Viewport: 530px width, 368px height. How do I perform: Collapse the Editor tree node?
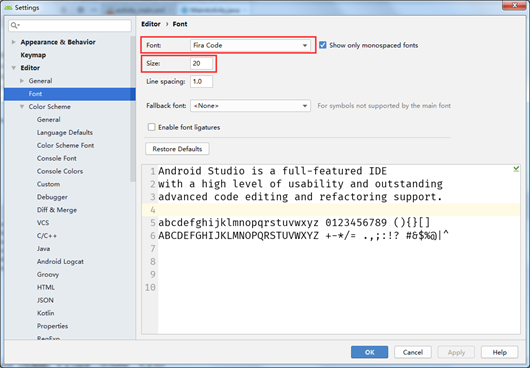click(14, 68)
